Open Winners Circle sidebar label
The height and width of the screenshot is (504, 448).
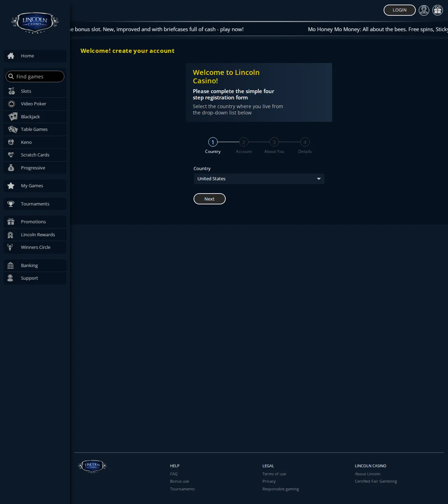(36, 247)
